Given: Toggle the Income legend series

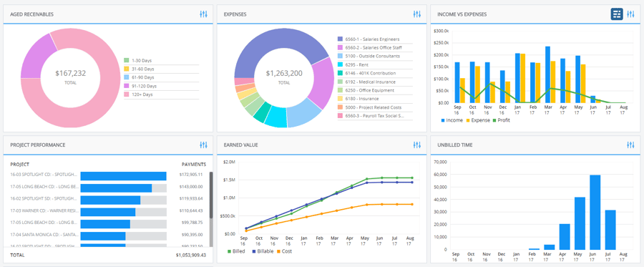Looking at the screenshot, I should click(x=452, y=120).
